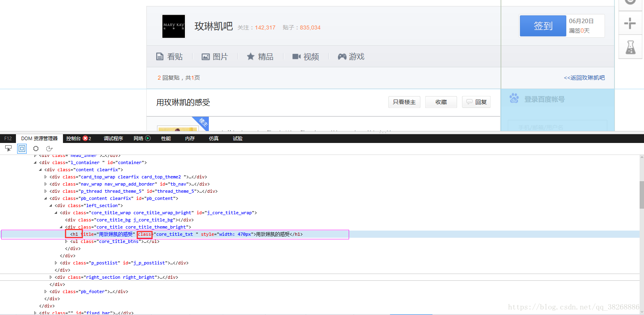Screen dimensions: 644x315
Task: Click the flask lab icon in sidebar
Action: (x=630, y=47)
